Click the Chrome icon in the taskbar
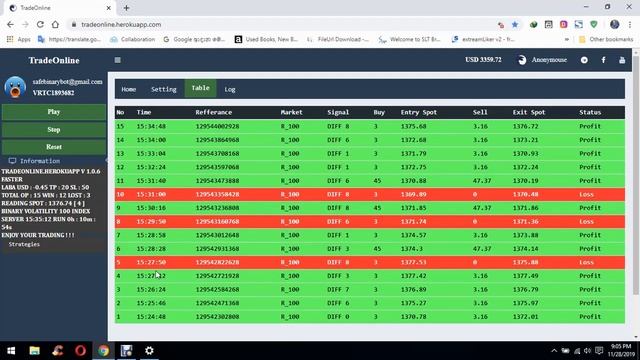 pos(104,351)
